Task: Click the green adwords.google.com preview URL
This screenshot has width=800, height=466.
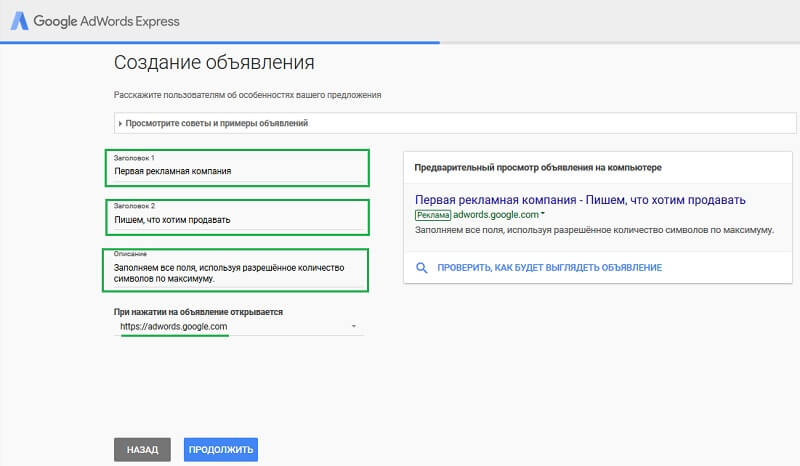Action: (495, 215)
